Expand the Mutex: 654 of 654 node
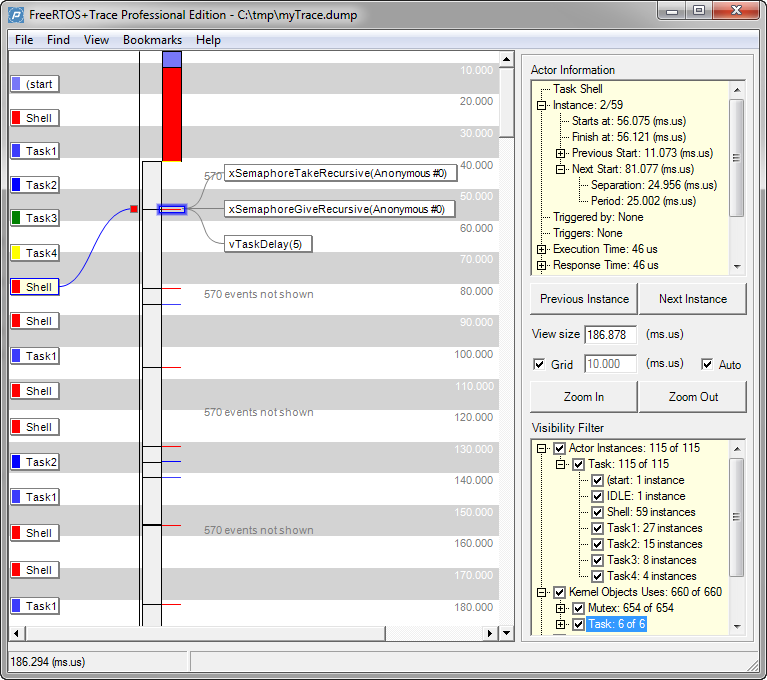Screen dimensions: 767x680 tap(561, 608)
